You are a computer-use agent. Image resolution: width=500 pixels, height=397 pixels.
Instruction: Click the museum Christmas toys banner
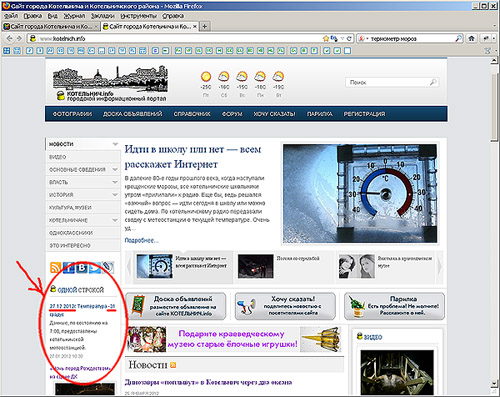point(234,339)
